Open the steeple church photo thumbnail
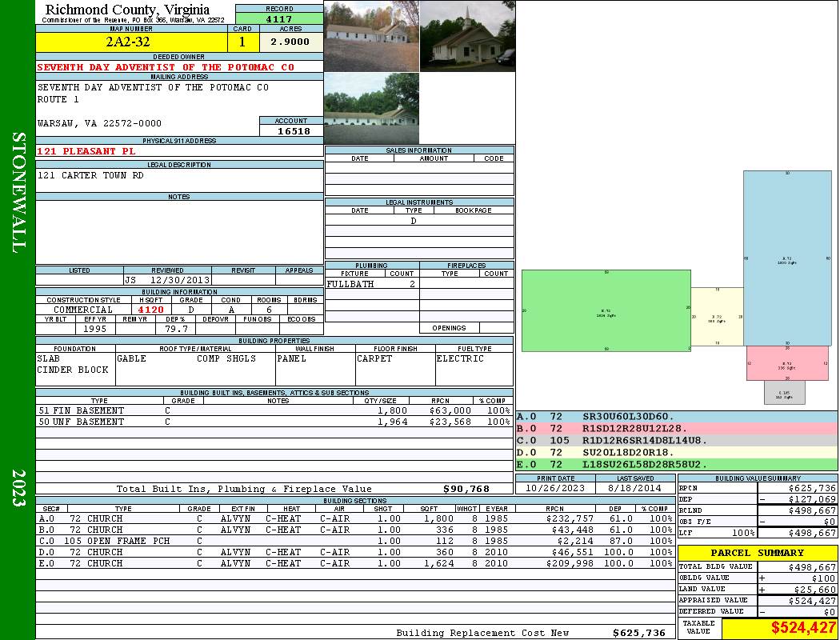840x640 pixels. click(x=468, y=36)
